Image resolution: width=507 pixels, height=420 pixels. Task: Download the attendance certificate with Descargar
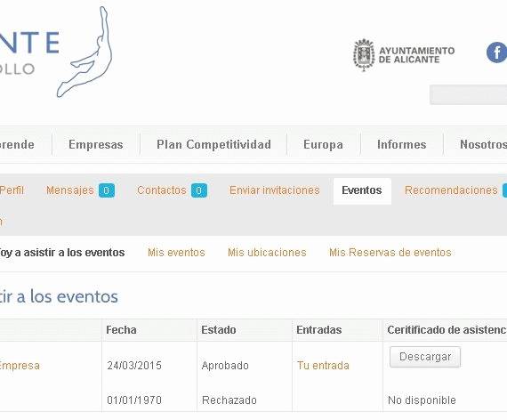tap(425, 357)
